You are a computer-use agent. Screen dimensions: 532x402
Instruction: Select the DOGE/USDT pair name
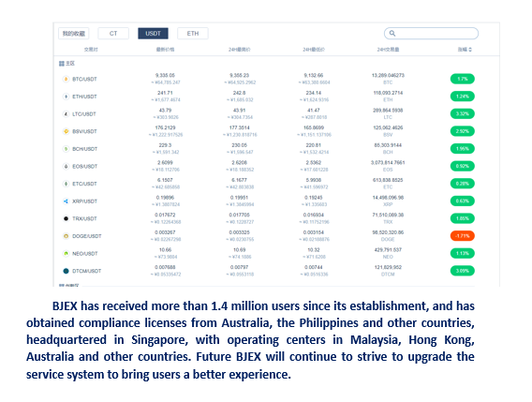tap(87, 236)
